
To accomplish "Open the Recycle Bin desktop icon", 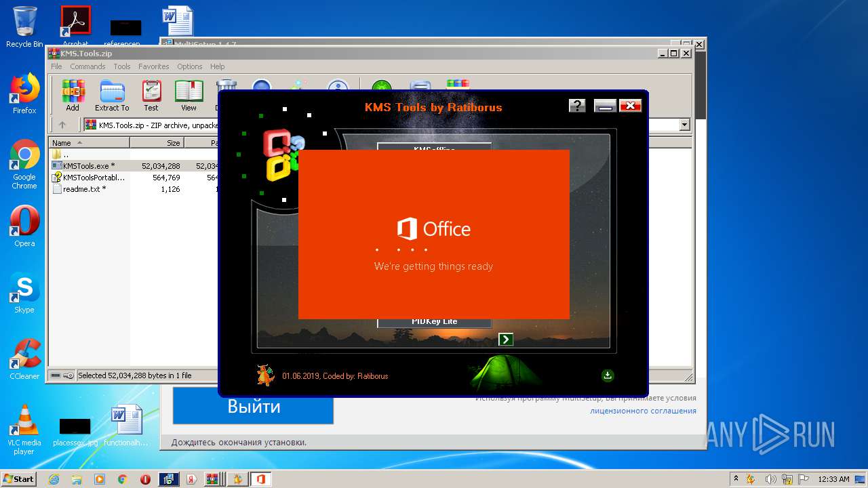I will [24, 27].
